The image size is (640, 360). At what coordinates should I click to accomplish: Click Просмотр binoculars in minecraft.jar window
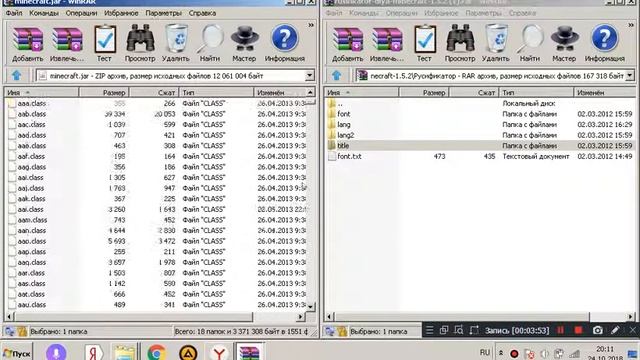pyautogui.click(x=140, y=43)
